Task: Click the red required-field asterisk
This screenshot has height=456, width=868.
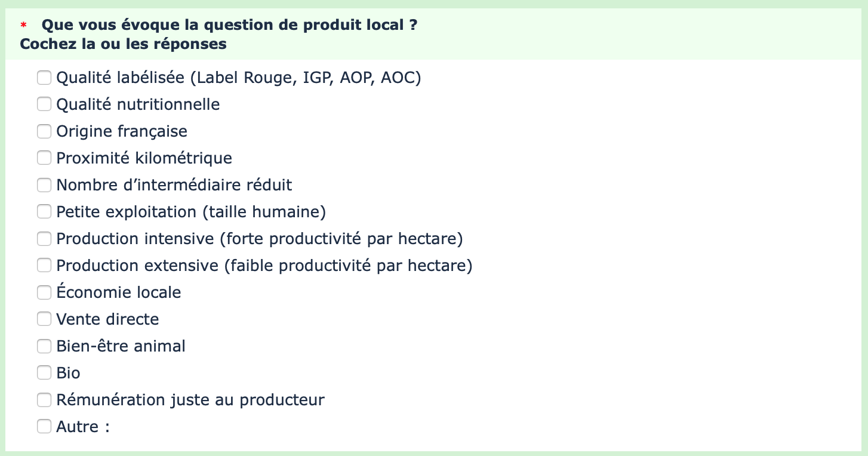Action: coord(24,26)
